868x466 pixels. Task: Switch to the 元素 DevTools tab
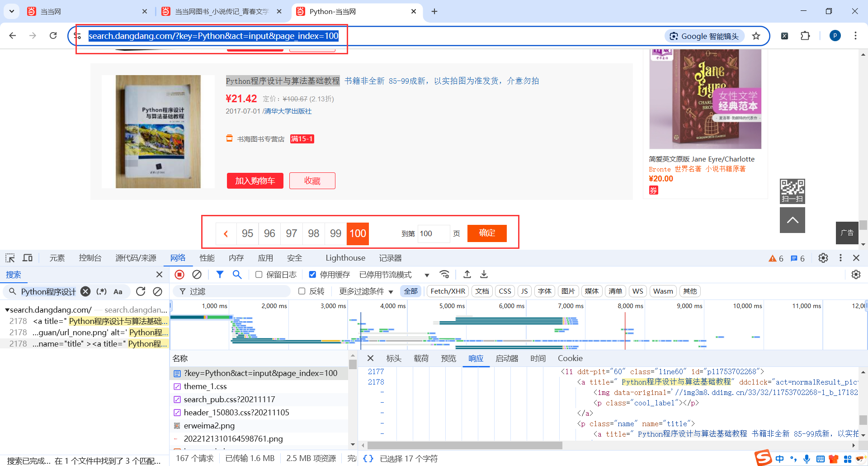tap(57, 258)
